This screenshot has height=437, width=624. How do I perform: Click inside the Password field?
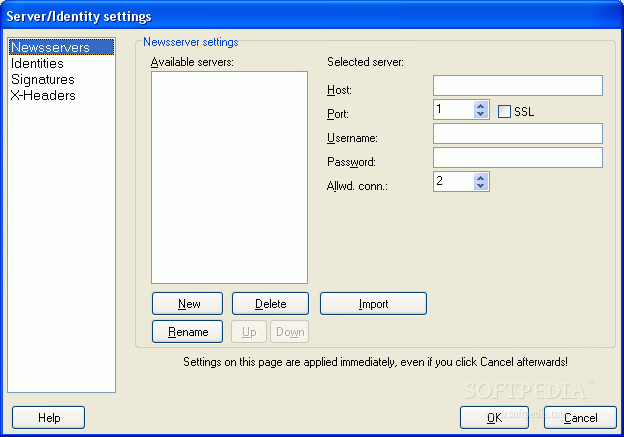click(518, 158)
